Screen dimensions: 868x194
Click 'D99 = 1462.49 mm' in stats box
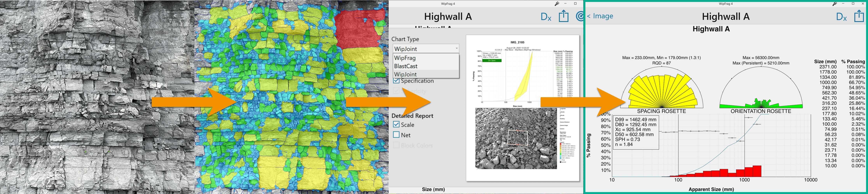(636, 119)
